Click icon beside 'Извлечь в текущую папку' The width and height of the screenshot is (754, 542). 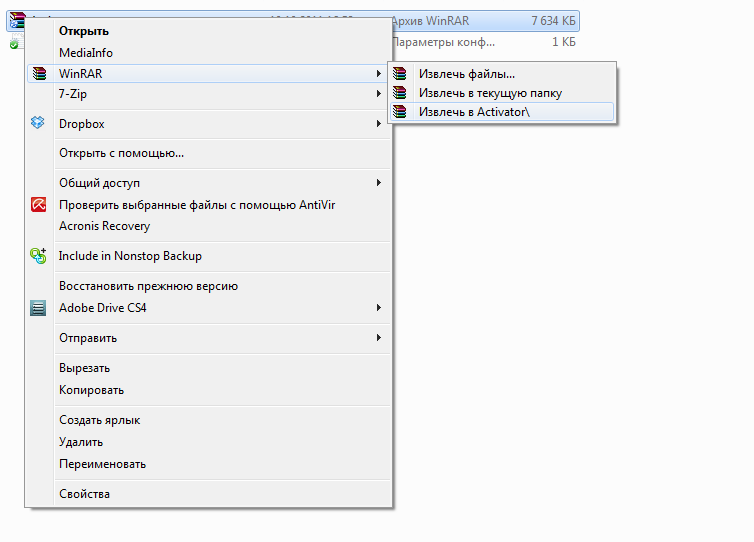400,92
